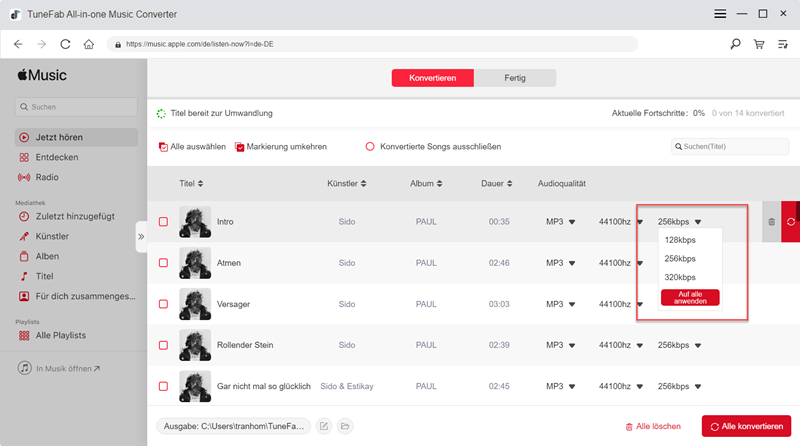
Task: Delete the Intro track with trash icon
Action: tap(771, 221)
